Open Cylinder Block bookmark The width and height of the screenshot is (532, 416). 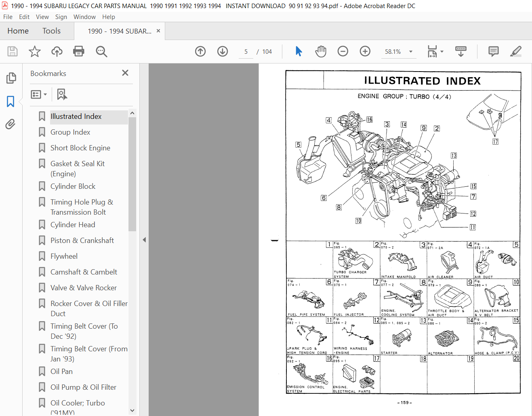coord(73,186)
